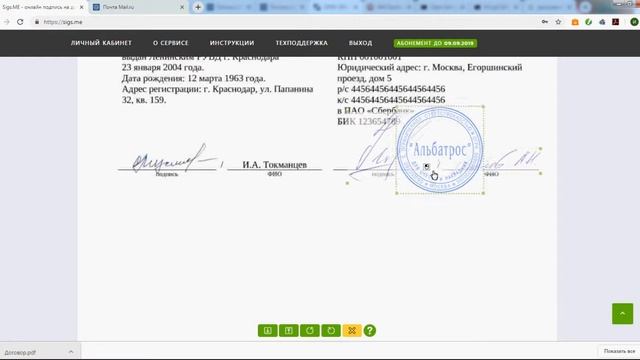Click the second green page button in the bottom toolbar
Image resolution: width=640 pixels, height=360 pixels.
coord(289,330)
